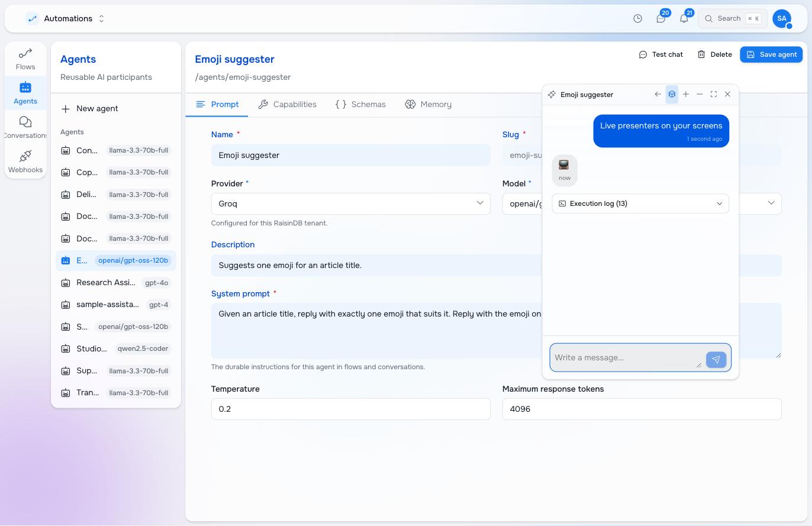The height and width of the screenshot is (526, 812).
Task: Switch to the Capabilities tab
Action: tap(287, 105)
